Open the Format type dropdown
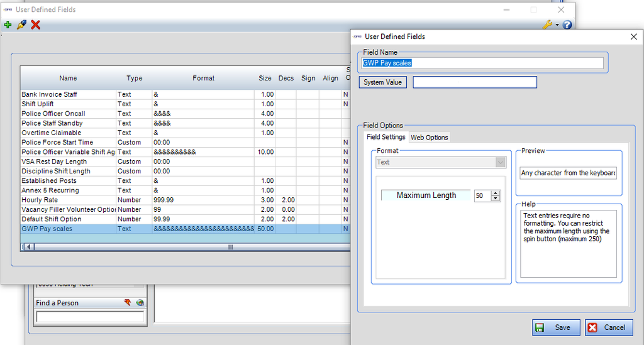Screen dimensions: 644x345 [500, 162]
